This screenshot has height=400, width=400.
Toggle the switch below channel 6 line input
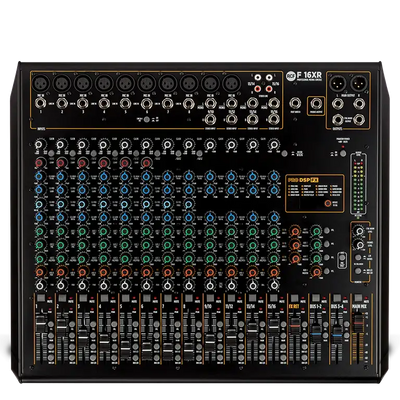(146, 119)
